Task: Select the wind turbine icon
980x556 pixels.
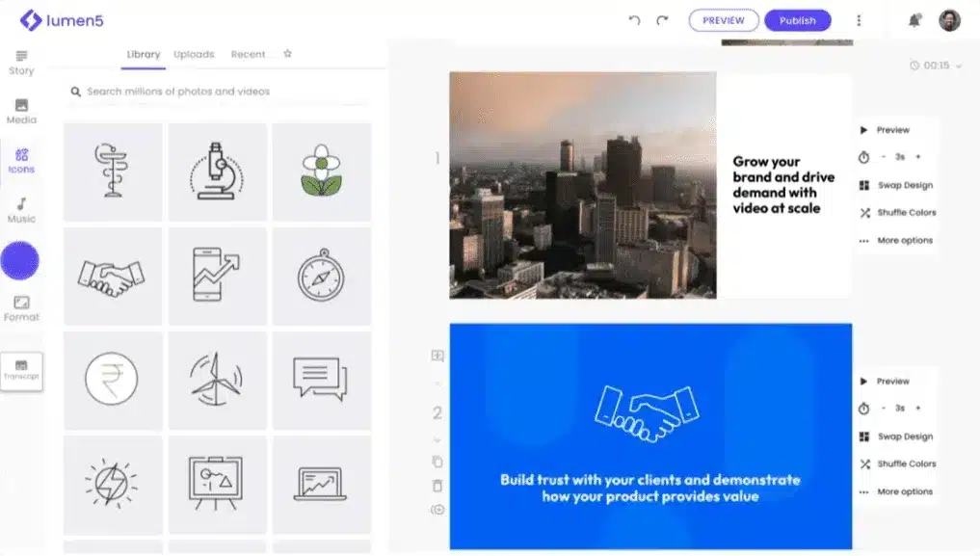Action: 217,376
